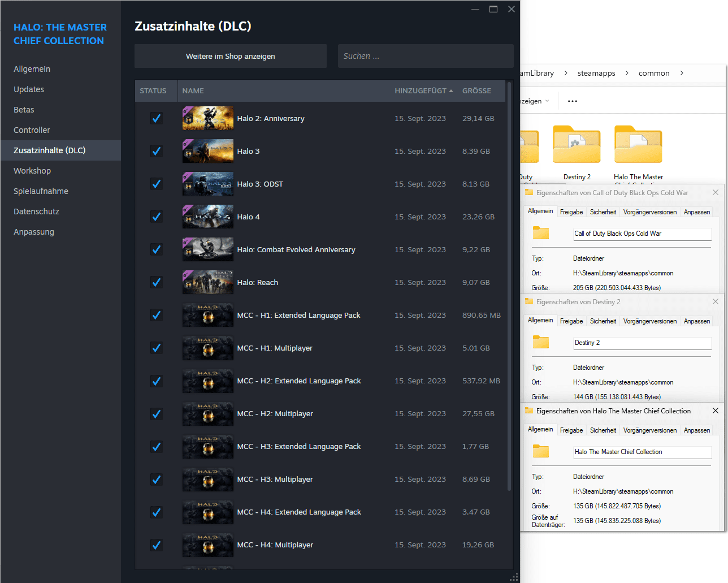Open Allgemein in Steam sidebar
Screen dimensions: 728x583
click(60, 69)
